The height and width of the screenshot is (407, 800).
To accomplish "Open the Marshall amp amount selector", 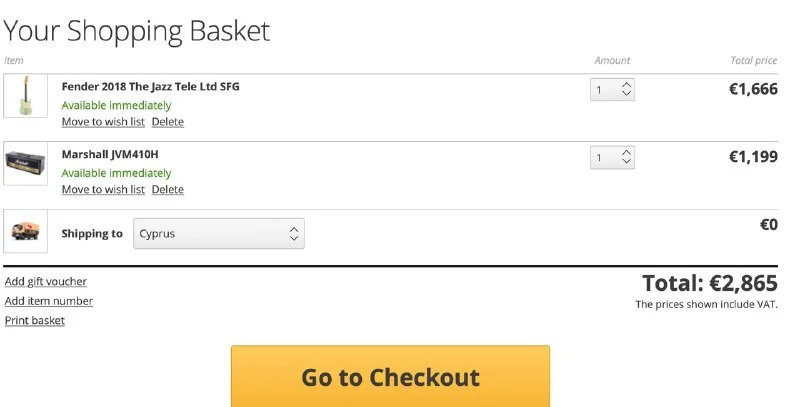I will [612, 158].
